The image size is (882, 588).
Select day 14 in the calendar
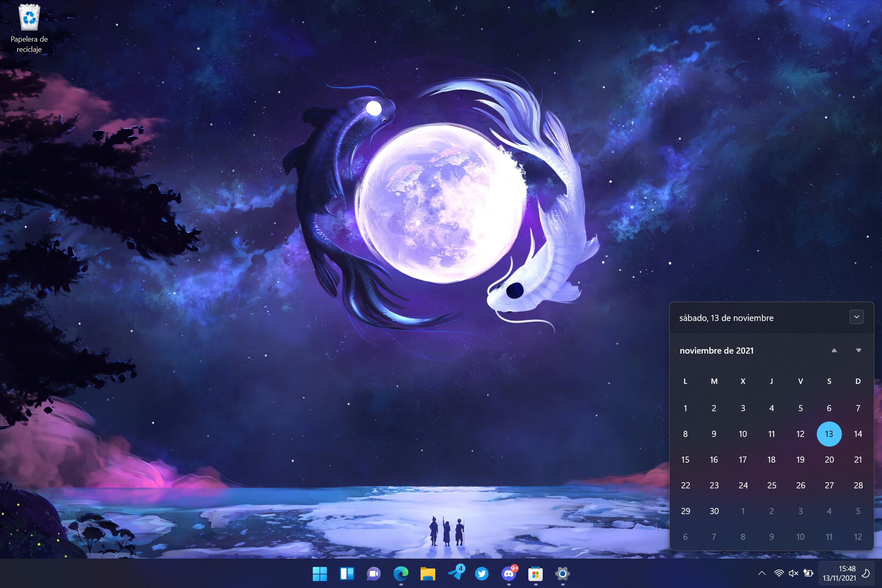coord(858,434)
